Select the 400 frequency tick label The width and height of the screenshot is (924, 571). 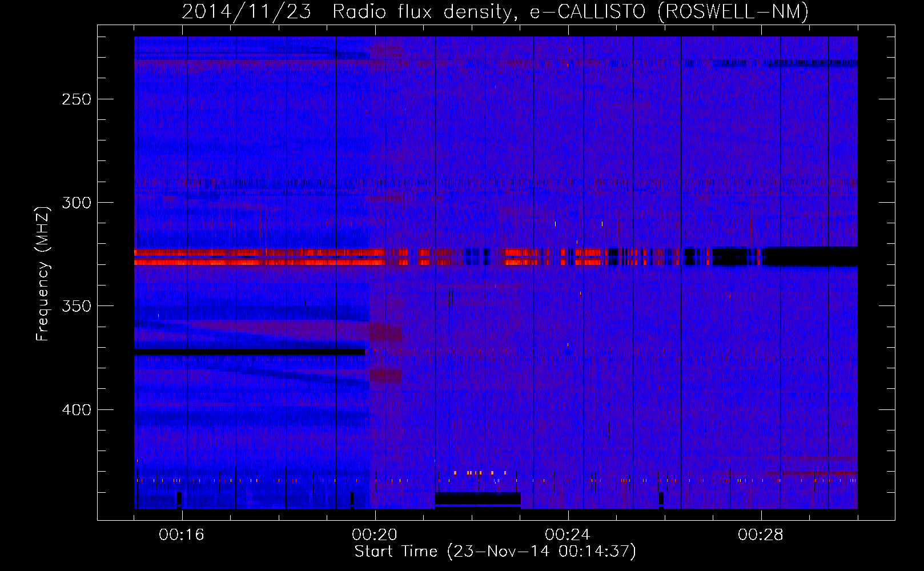pos(77,410)
